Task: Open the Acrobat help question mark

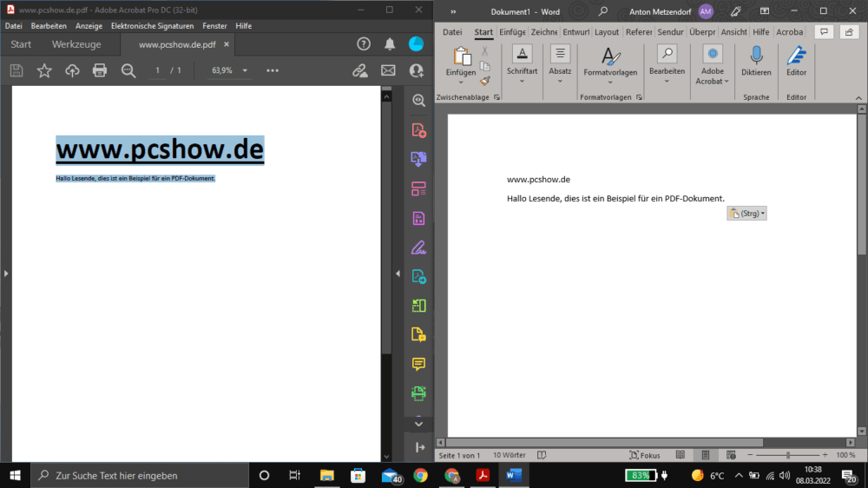Action: (363, 44)
